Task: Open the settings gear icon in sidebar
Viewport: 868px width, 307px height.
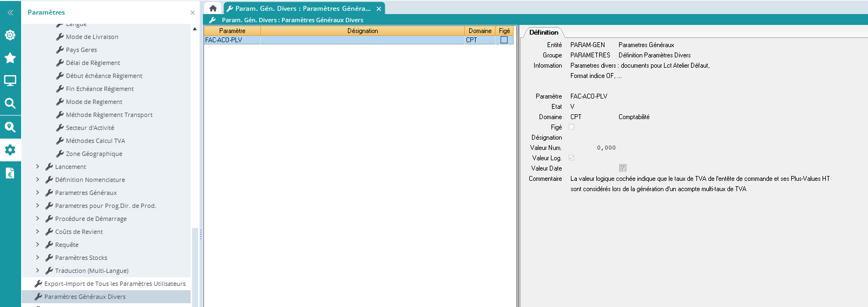Action: [10, 150]
